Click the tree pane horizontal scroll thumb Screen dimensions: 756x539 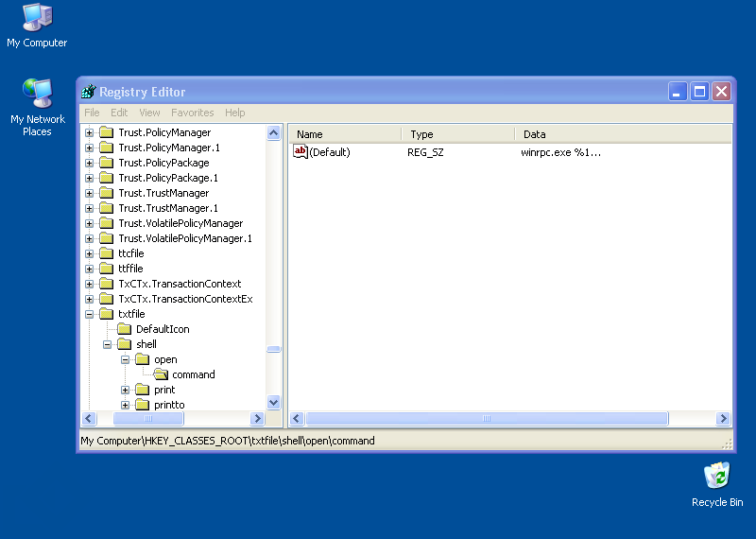tap(148, 418)
